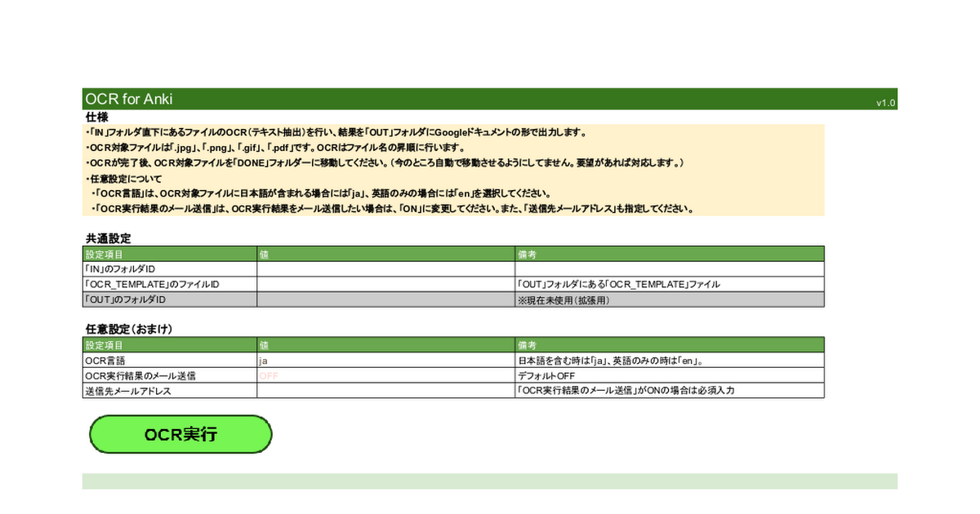Select the value cell for「IN」のフォルダID
This screenshot has width=980, height=514.
click(x=385, y=269)
